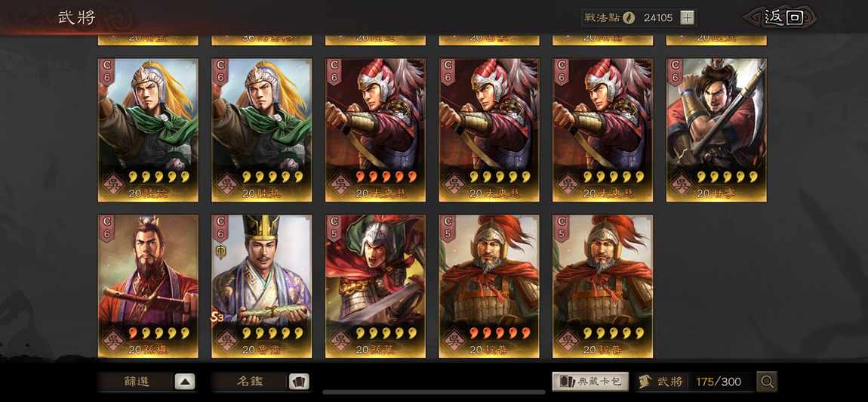Open the 名鑑 catalog
This screenshot has height=402, width=868.
[251, 382]
